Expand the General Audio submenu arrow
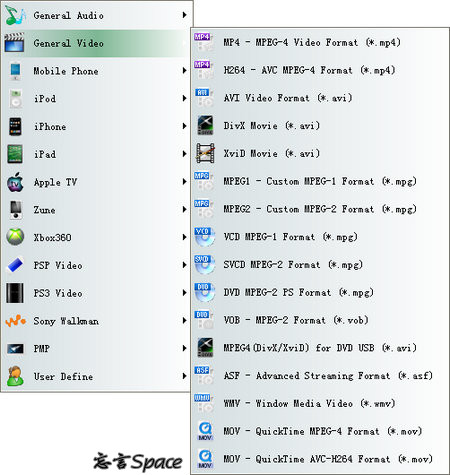This screenshot has height=475, width=450. tap(184, 15)
